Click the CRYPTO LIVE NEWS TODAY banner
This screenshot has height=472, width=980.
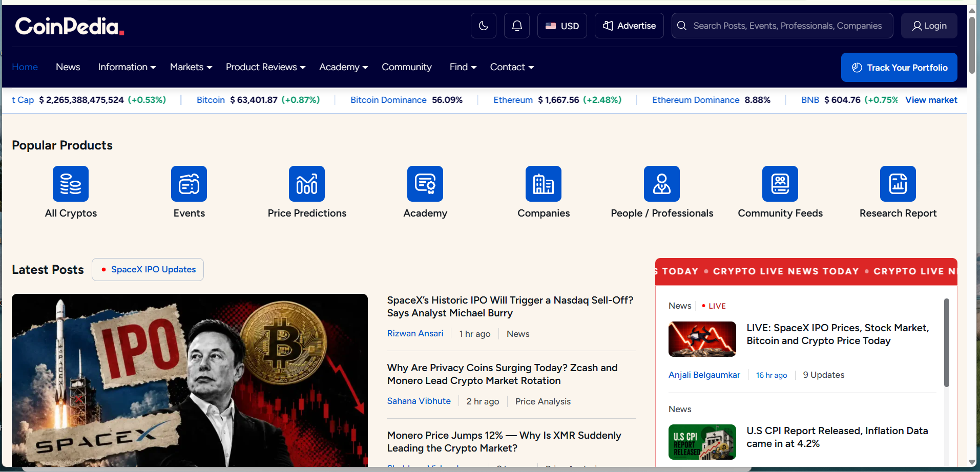[806, 271]
